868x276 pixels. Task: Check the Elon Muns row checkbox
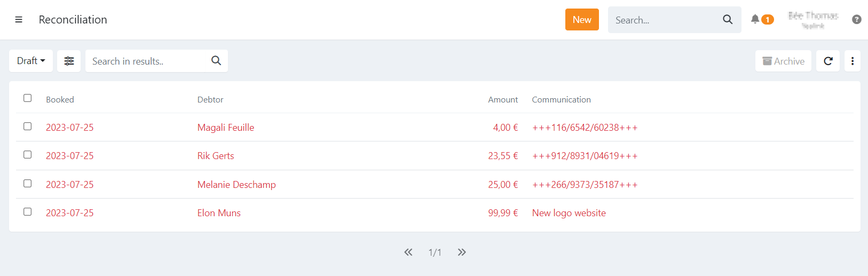coord(28,212)
